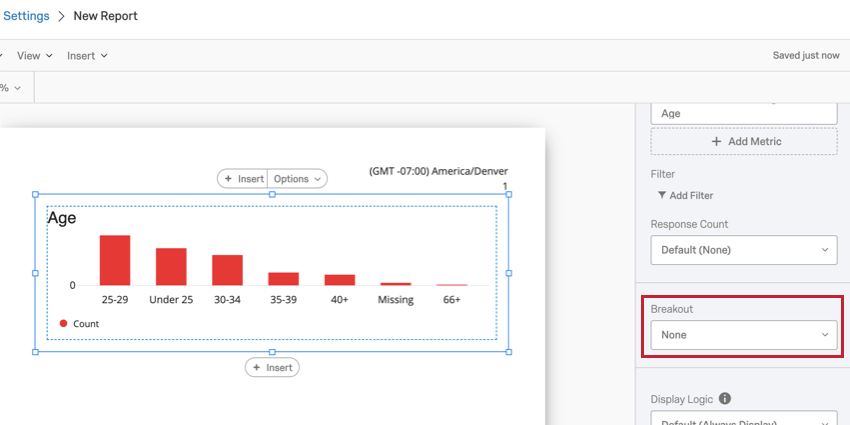Image resolution: width=850 pixels, height=425 pixels.
Task: Open the zoom percentage dropdown
Action: coord(11,88)
